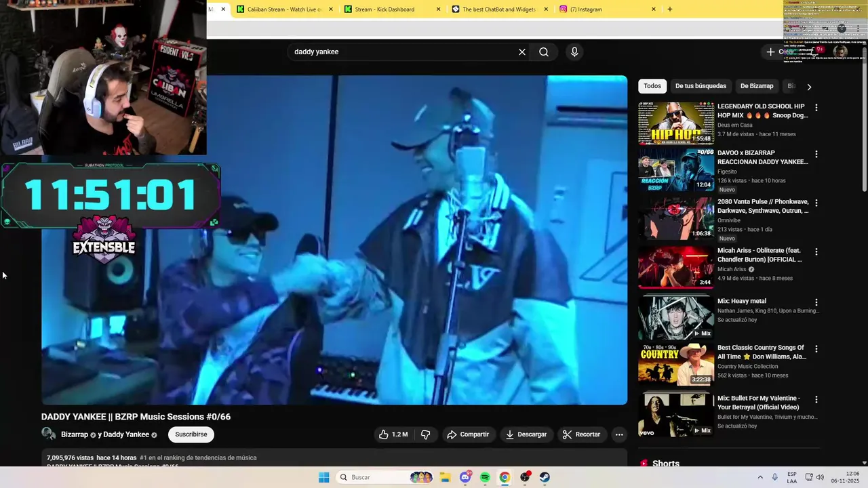The height and width of the screenshot is (488, 868).
Task: Play 2080 Vanta Pulse thumbnail
Action: [676, 218]
